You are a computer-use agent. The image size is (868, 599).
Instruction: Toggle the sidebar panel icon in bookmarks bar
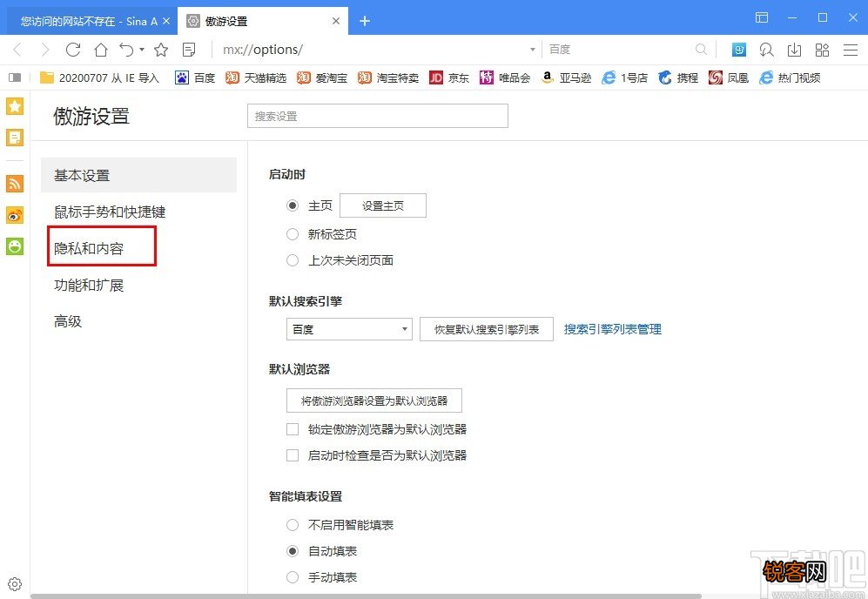pos(15,77)
